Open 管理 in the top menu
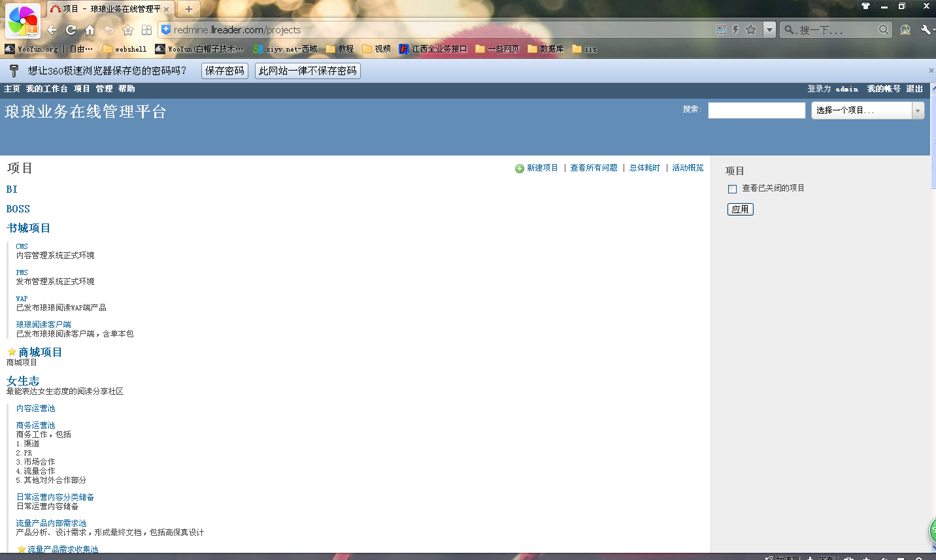Image resolution: width=936 pixels, height=560 pixels. tap(104, 89)
